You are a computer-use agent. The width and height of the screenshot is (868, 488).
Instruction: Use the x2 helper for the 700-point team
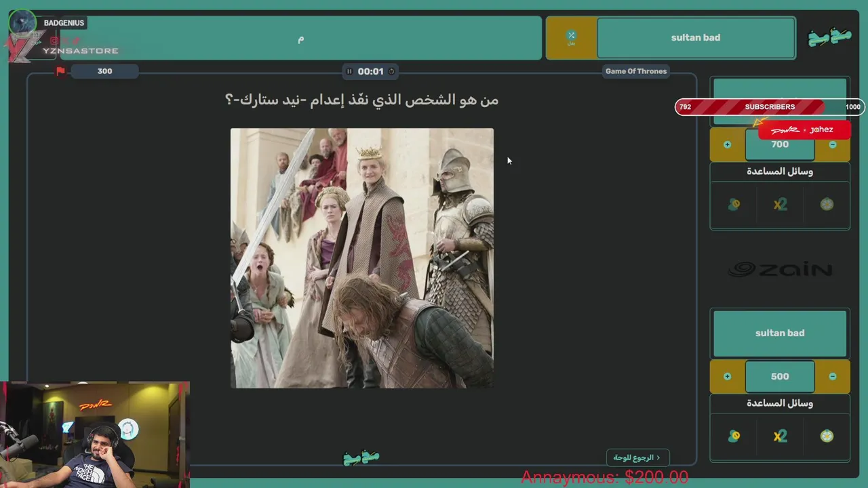click(780, 205)
